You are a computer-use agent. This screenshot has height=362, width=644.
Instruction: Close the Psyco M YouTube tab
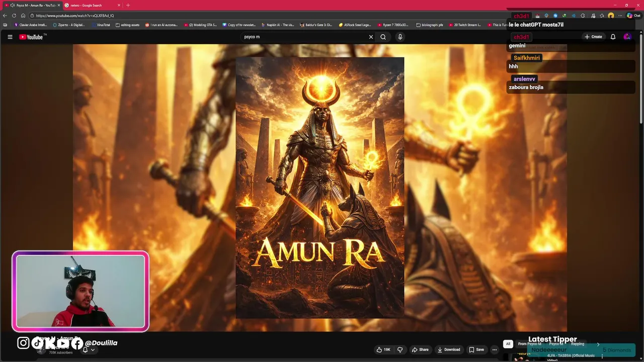click(x=58, y=5)
